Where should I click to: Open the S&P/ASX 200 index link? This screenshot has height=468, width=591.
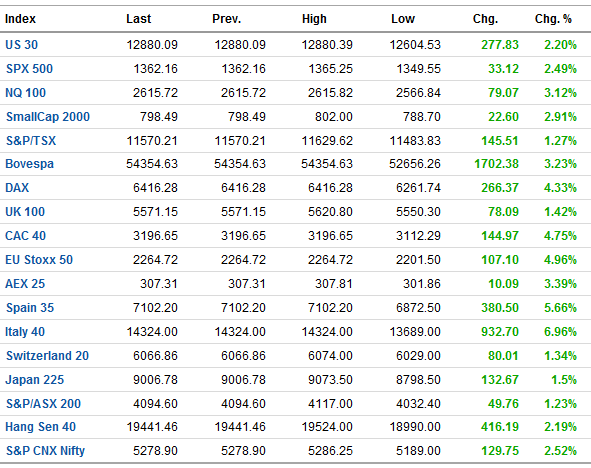pos(43,404)
